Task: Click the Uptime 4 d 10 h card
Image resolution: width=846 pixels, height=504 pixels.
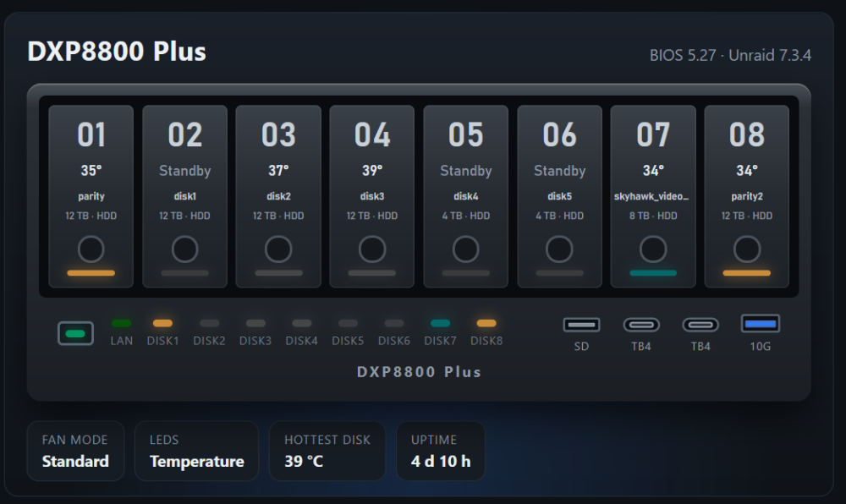Action: click(441, 451)
